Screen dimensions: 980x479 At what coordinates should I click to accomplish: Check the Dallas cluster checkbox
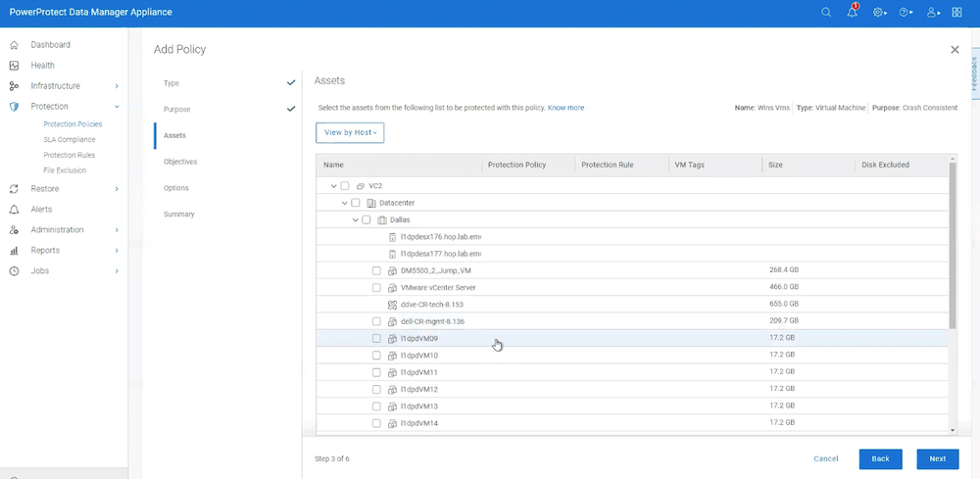tap(367, 219)
